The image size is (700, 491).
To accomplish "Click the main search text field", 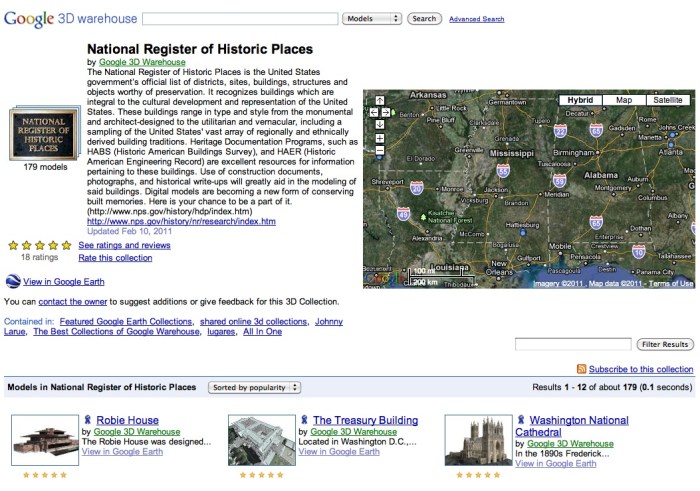I will coord(240,18).
